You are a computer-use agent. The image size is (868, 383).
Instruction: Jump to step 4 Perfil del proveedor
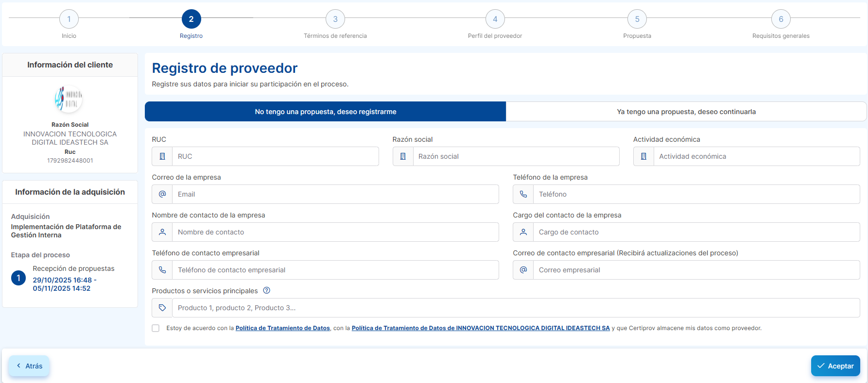495,19
